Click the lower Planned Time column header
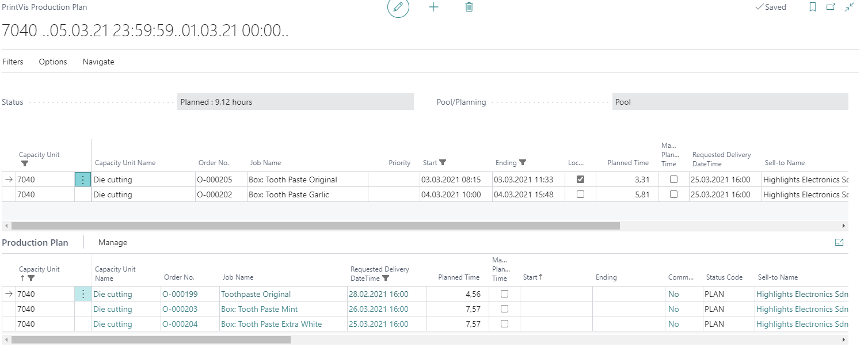The image size is (868, 355). tap(459, 277)
